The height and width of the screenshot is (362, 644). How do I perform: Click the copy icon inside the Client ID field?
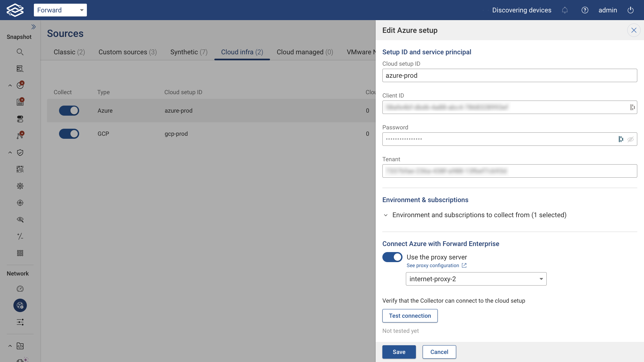(633, 107)
